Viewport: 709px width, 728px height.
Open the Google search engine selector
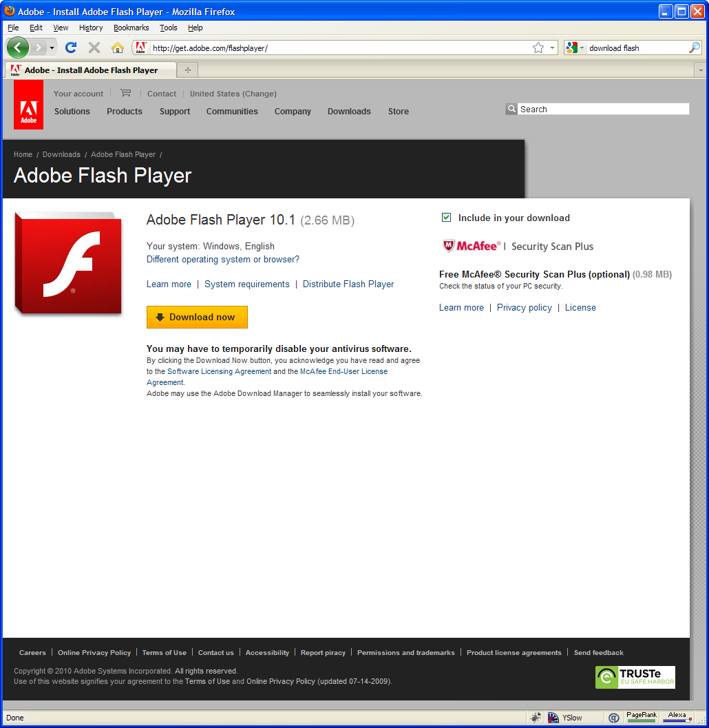(575, 48)
